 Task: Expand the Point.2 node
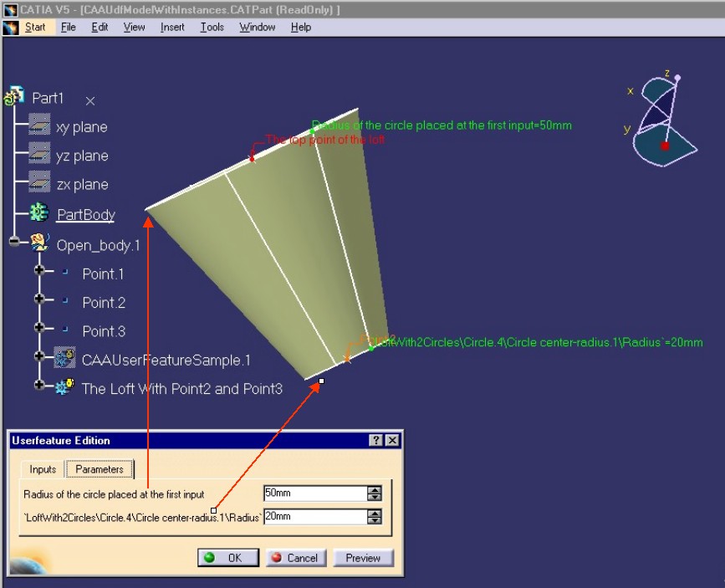pos(39,299)
